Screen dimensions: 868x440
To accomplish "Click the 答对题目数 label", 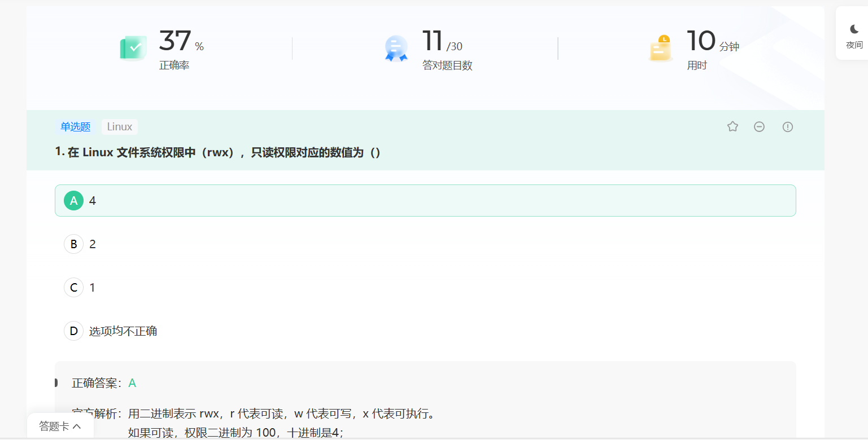I will coord(447,65).
